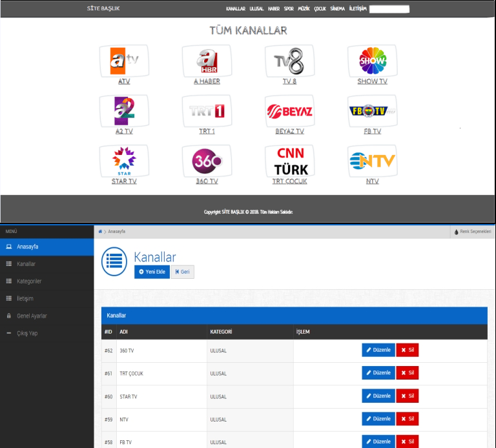Open the İLETİŞİM nav item
This screenshot has width=496, height=448.
coord(358,8)
